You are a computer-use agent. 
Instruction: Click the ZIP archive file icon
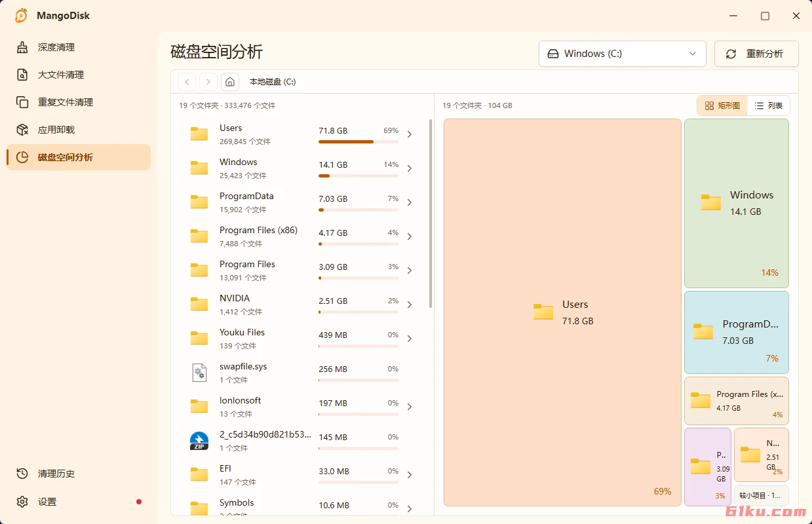[199, 441]
